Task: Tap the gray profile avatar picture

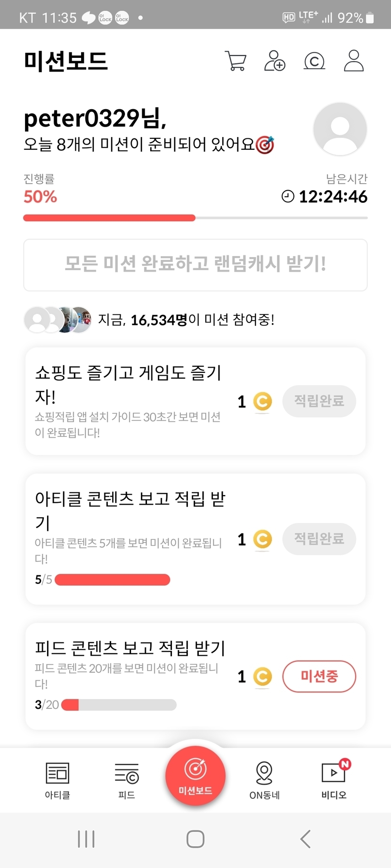Action: pyautogui.click(x=340, y=129)
